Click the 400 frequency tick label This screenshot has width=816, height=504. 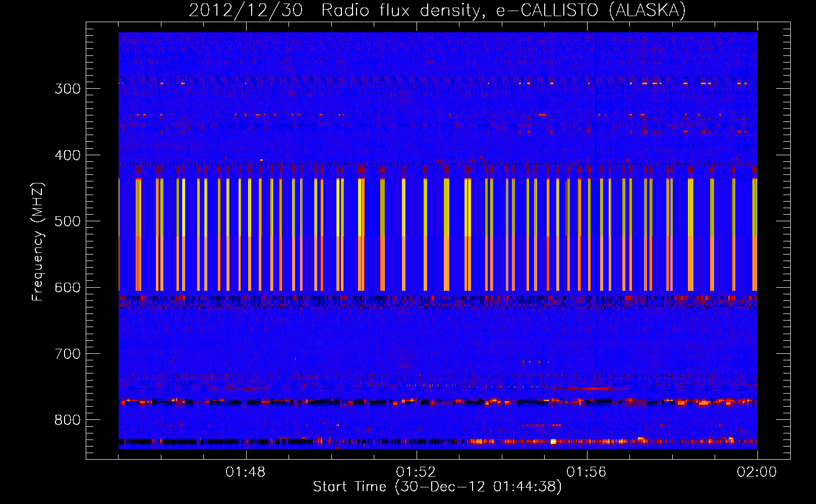(68, 155)
